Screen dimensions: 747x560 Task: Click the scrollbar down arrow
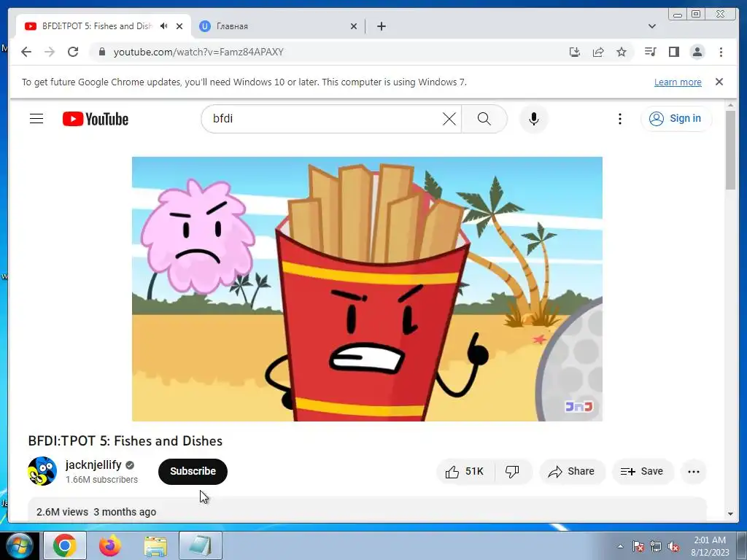pyautogui.click(x=730, y=514)
